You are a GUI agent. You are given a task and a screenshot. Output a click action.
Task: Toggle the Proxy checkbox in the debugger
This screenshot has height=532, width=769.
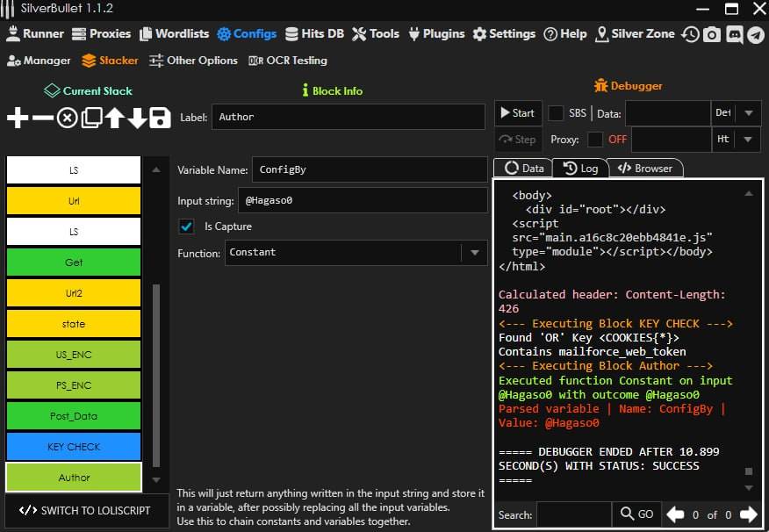[x=595, y=140]
